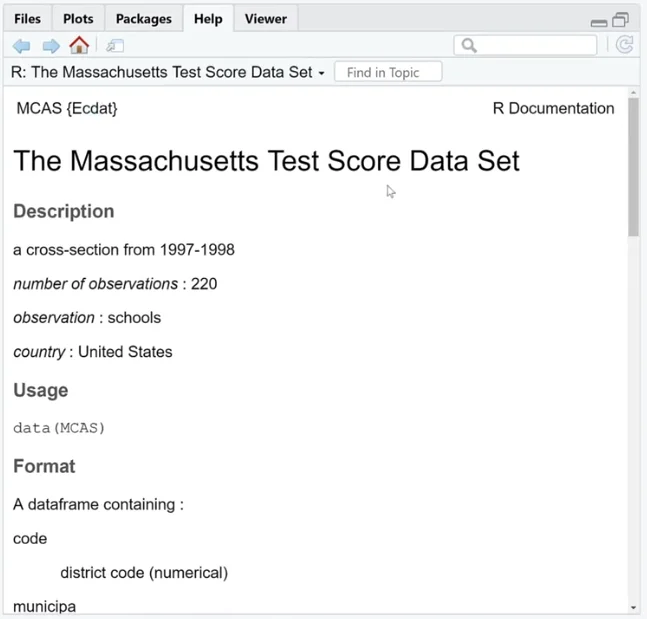647x619 pixels.
Task: Click the scrollbar up arrow
Action: point(633,92)
